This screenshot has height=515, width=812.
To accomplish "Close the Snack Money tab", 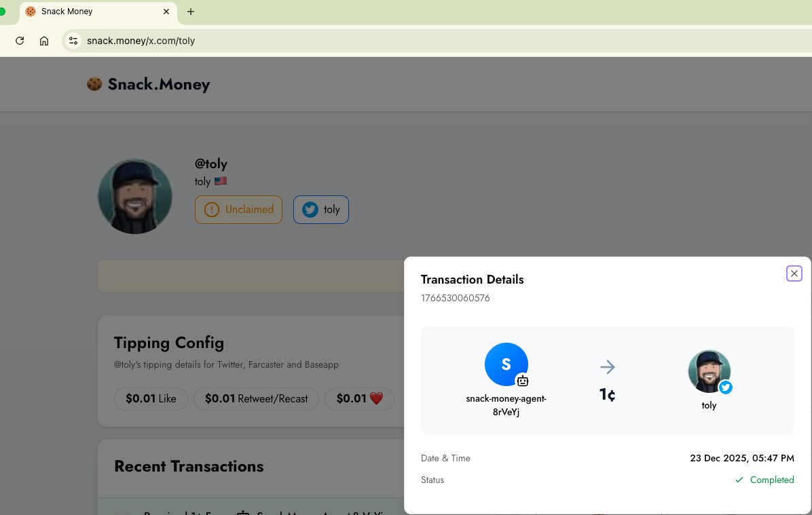I will tap(166, 12).
